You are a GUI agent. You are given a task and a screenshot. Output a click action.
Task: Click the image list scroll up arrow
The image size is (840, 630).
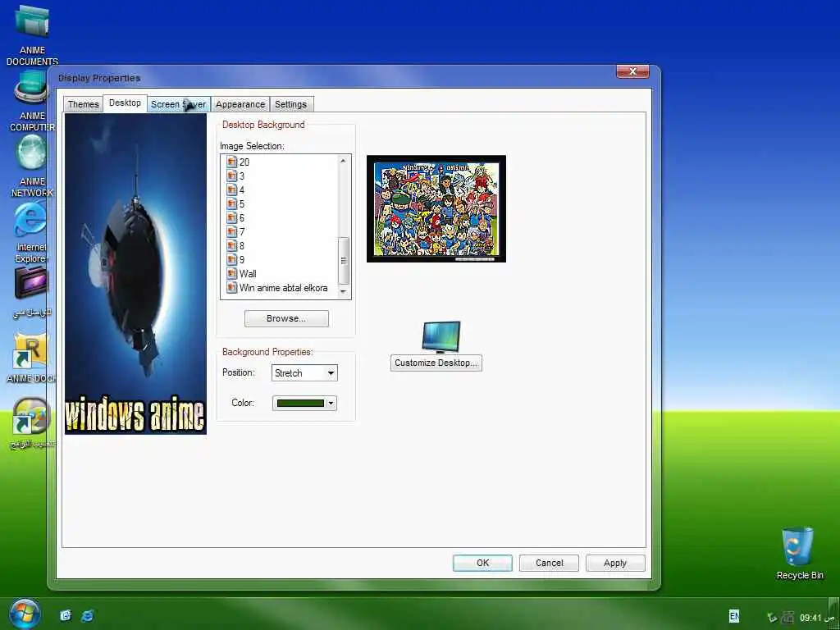(344, 161)
